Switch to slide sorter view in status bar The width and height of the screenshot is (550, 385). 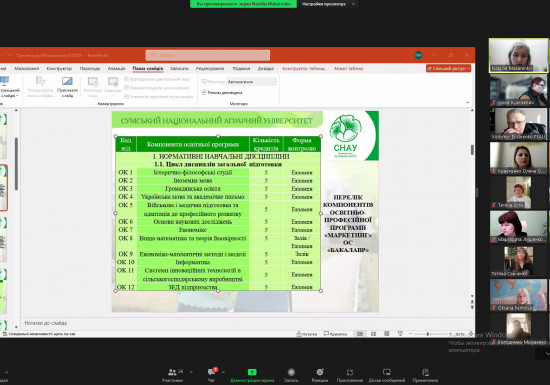373,334
